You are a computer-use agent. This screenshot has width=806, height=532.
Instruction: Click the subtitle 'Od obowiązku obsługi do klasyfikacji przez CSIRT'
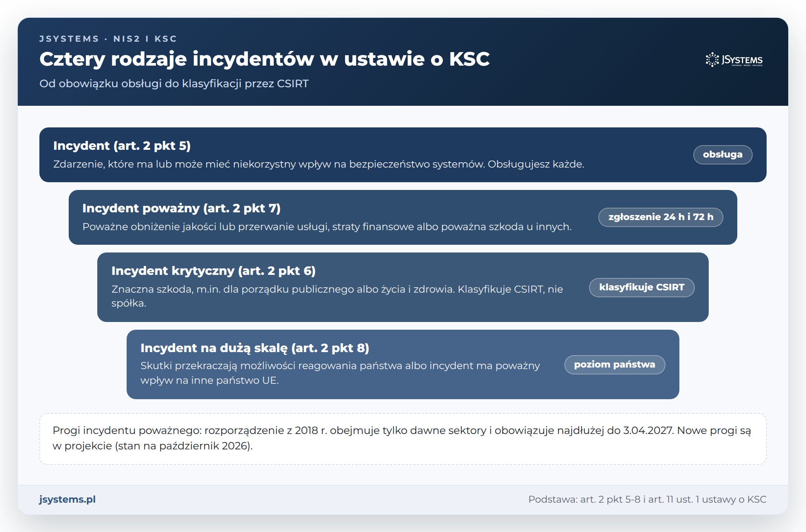pos(174,83)
